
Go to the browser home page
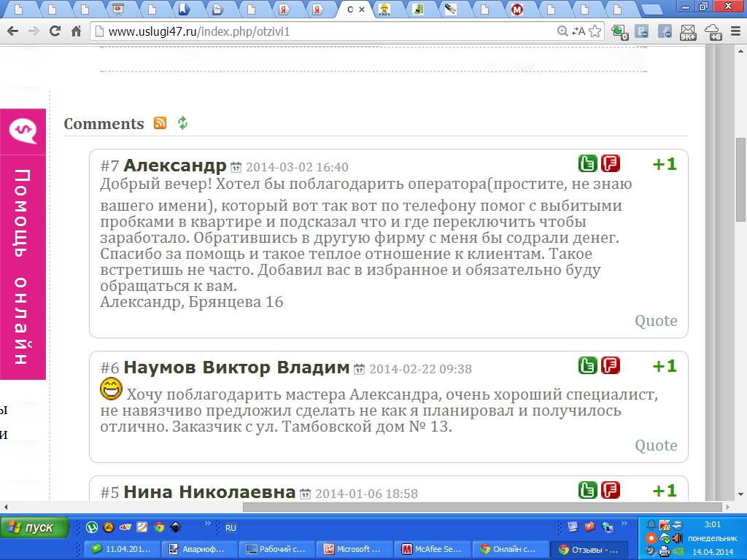(76, 31)
